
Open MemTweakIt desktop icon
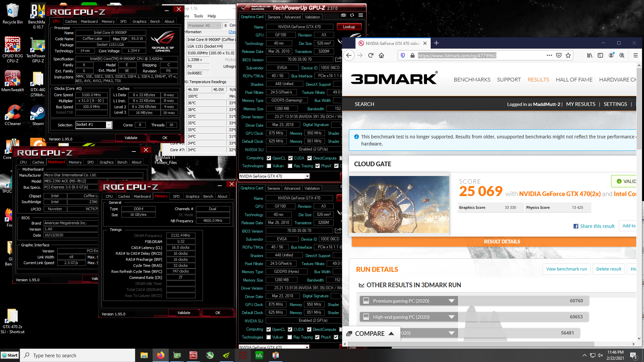(x=13, y=81)
